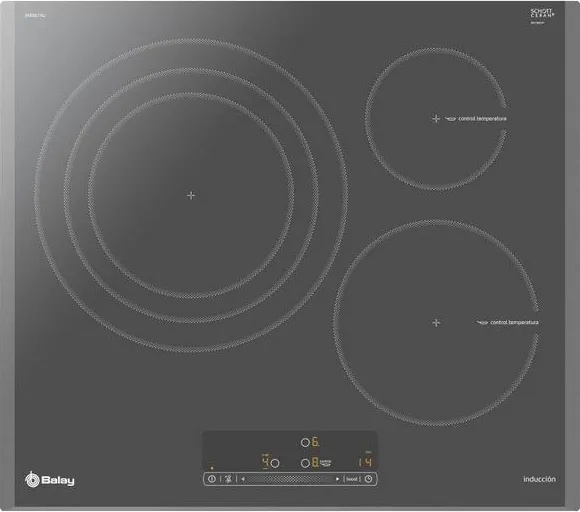Image resolution: width=580 pixels, height=512 pixels.
Task: Click bottom-right zone 'control temperatura' label
Action: [514, 323]
